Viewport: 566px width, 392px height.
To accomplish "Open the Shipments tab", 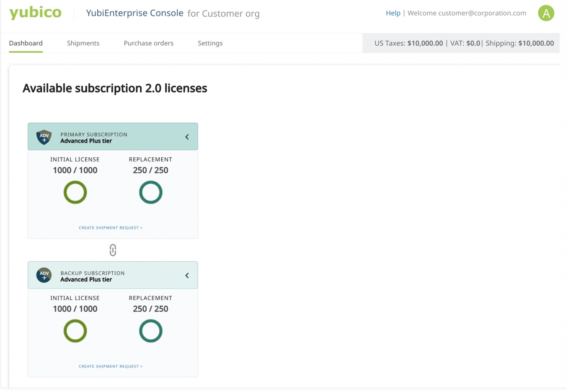I will tap(83, 43).
